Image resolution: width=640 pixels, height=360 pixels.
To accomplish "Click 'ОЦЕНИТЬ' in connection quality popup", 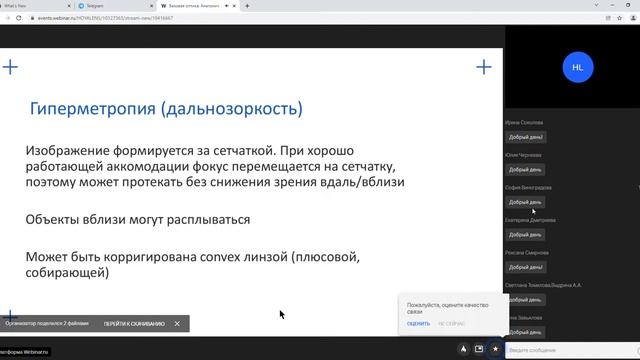I will (x=418, y=324).
